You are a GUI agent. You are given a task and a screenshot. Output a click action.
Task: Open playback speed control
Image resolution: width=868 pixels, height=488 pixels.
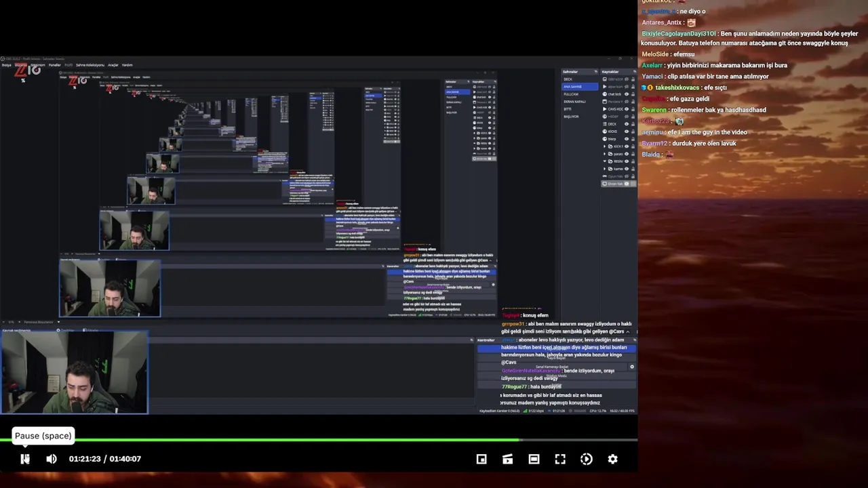click(x=587, y=459)
